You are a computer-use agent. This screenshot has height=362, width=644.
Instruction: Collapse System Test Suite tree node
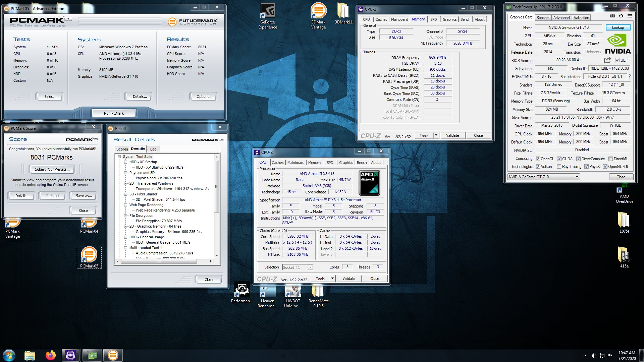click(x=119, y=157)
